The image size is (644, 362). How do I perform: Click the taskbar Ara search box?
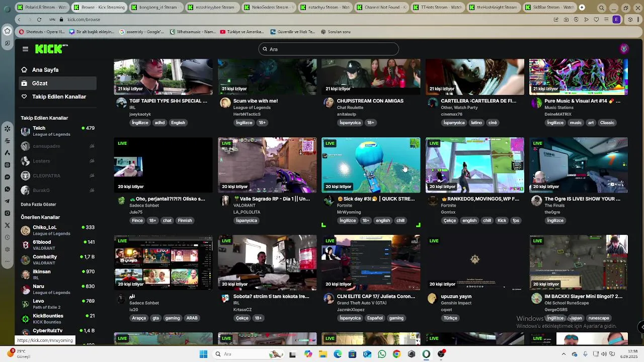pyautogui.click(x=249, y=354)
